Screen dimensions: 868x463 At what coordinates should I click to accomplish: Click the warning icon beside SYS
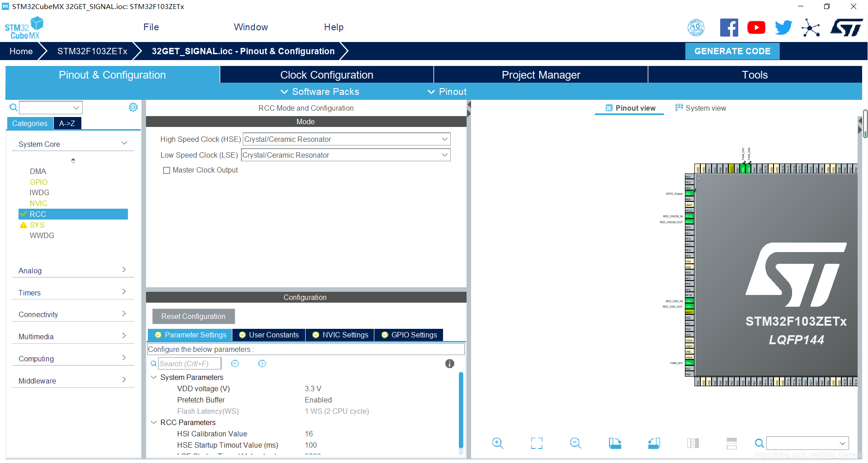coord(24,225)
